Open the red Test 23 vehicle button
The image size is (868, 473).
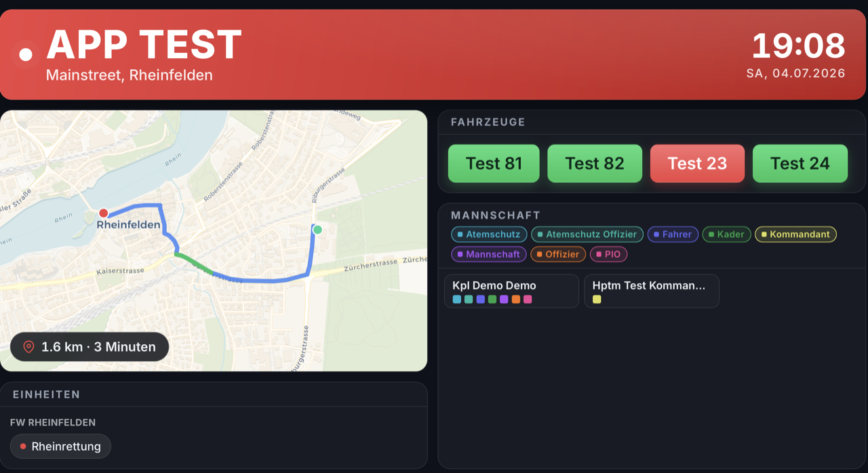click(x=697, y=163)
